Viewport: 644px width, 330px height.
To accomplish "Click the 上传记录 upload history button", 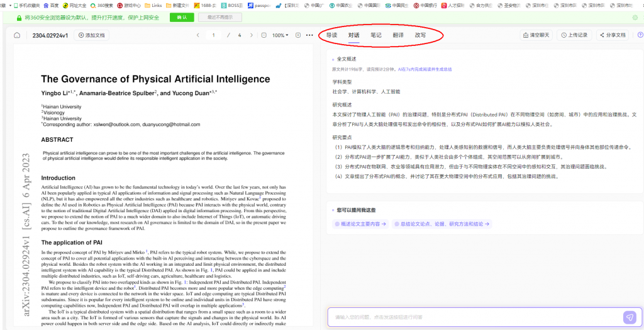I will 575,35.
